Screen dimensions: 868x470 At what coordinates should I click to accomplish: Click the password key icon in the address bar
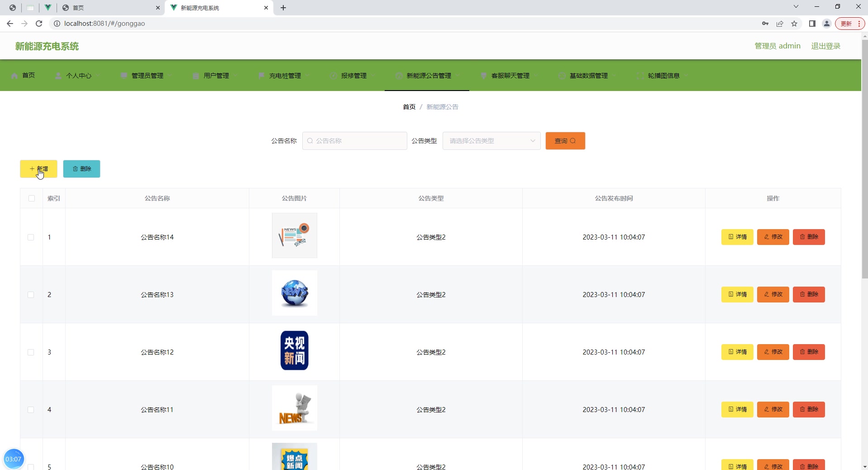(765, 24)
